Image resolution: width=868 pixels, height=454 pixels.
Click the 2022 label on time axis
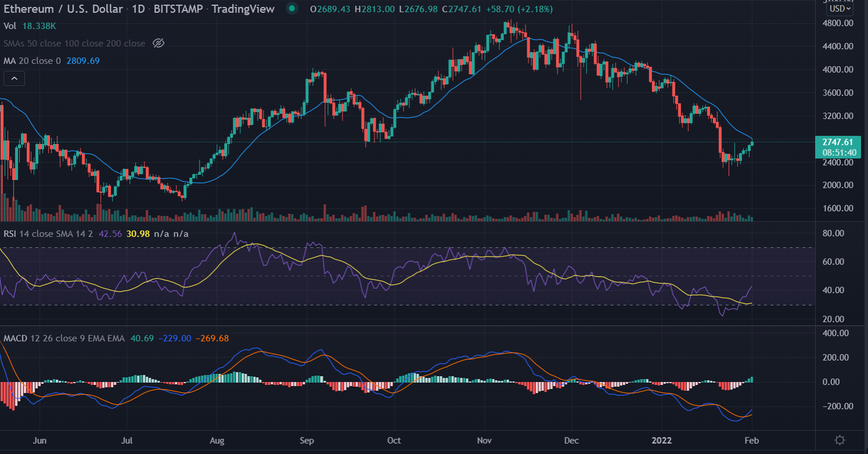pos(661,440)
